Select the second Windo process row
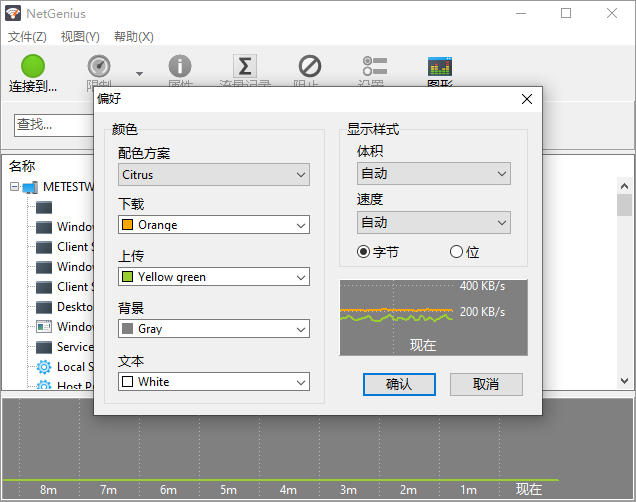636x502 pixels. [65, 267]
